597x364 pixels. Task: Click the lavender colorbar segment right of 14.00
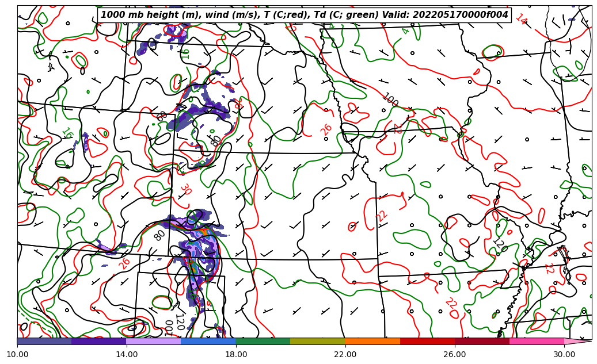pyautogui.click(x=154, y=341)
